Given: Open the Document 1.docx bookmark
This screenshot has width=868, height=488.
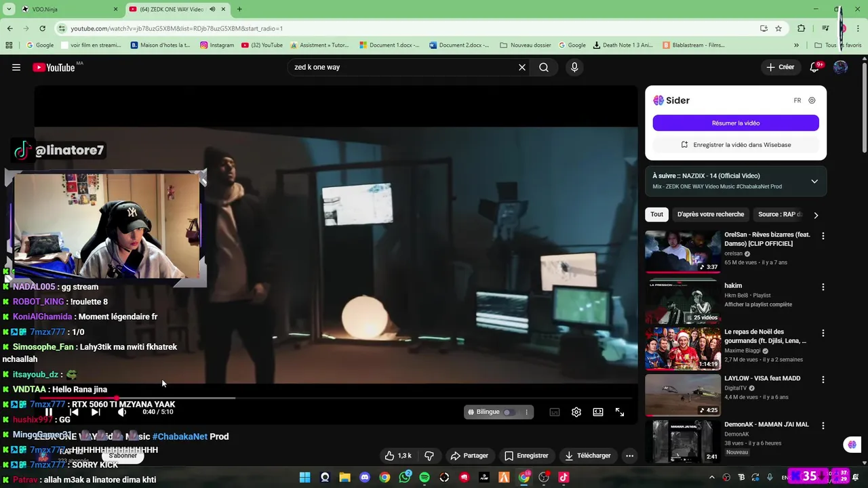Looking at the screenshot, I should point(390,45).
